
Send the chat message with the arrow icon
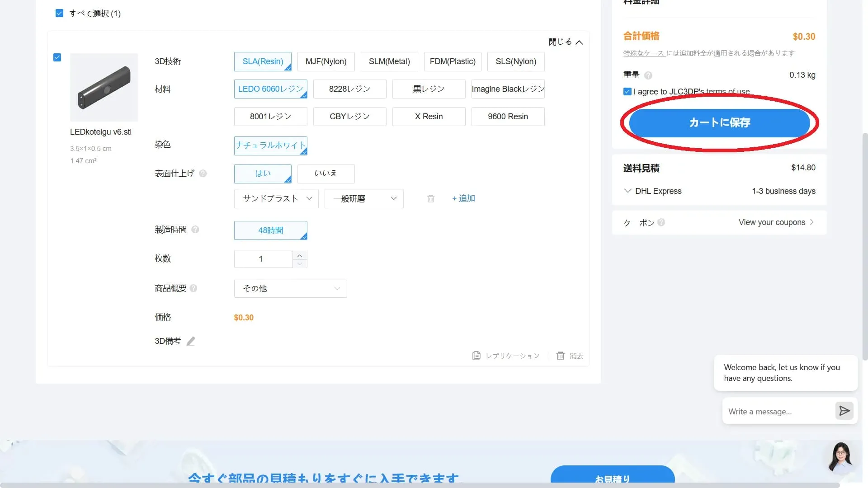pos(844,411)
